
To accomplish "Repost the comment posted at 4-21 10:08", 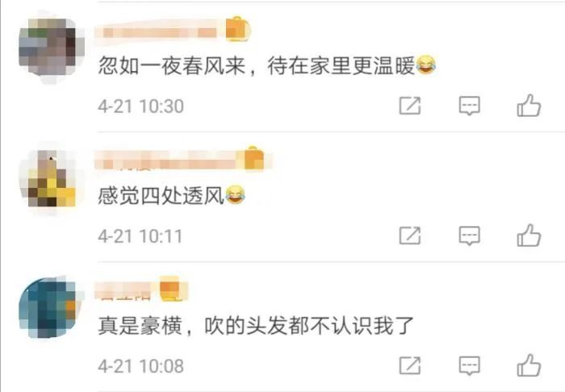I will [410, 365].
